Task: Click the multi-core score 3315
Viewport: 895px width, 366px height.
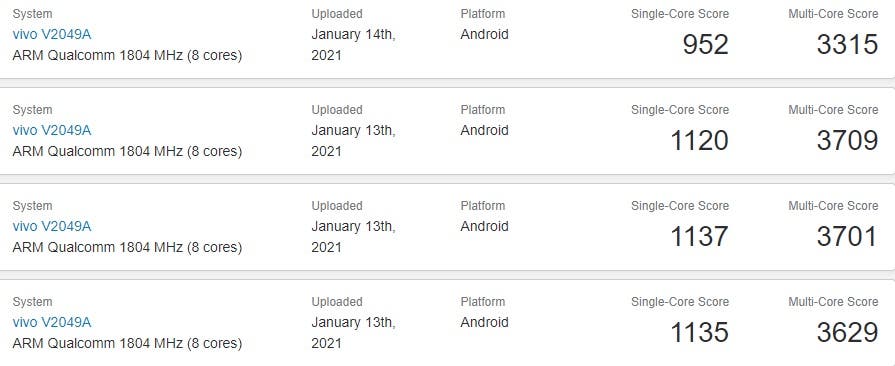Action: (x=847, y=45)
